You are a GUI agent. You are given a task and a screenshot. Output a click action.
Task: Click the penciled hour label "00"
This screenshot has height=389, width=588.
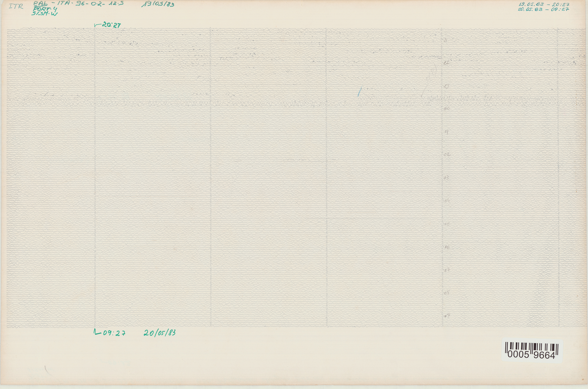[x=447, y=109]
